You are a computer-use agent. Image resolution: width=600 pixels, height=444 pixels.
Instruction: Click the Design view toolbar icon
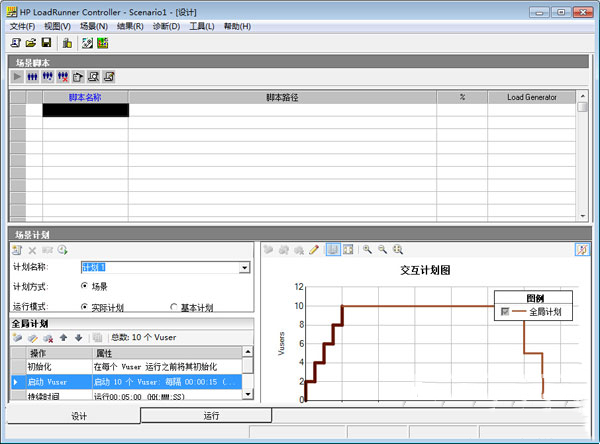point(87,43)
